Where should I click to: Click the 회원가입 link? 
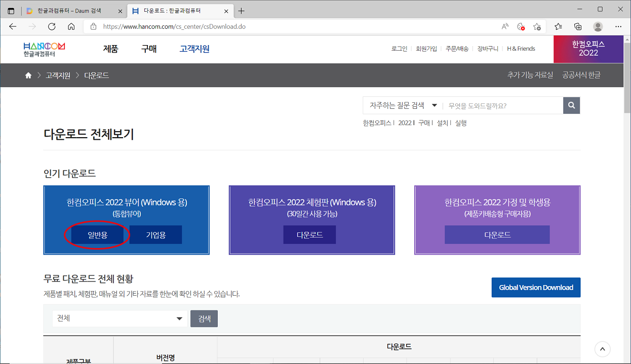pyautogui.click(x=426, y=49)
